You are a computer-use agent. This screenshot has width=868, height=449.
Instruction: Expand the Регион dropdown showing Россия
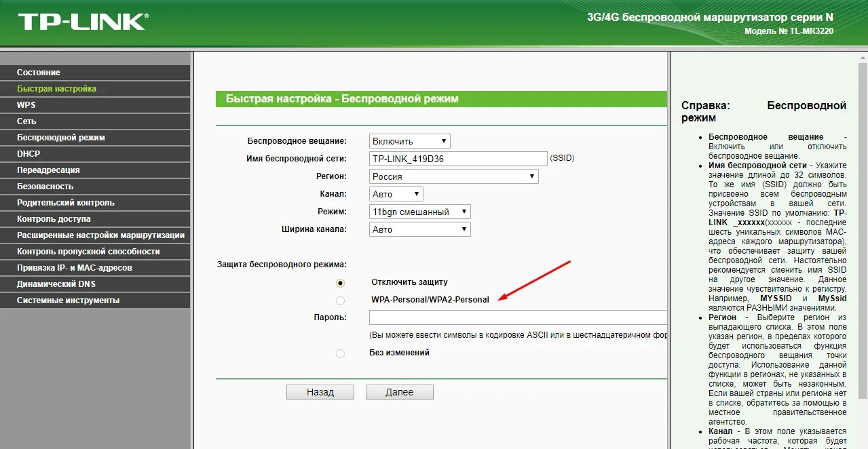[x=454, y=176]
